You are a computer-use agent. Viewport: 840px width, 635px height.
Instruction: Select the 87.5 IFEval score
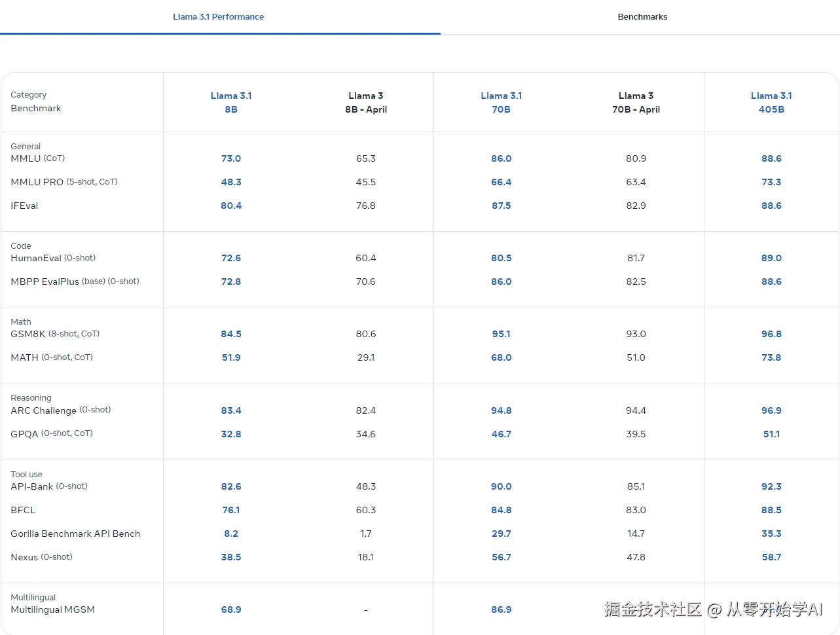click(502, 206)
